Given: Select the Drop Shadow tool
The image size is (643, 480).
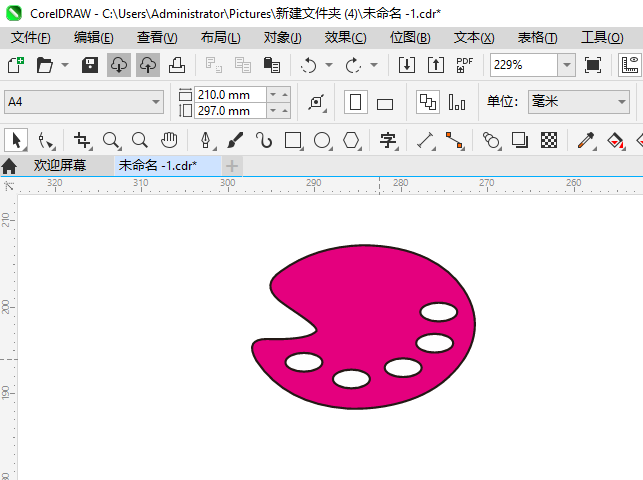Looking at the screenshot, I should coord(520,140).
